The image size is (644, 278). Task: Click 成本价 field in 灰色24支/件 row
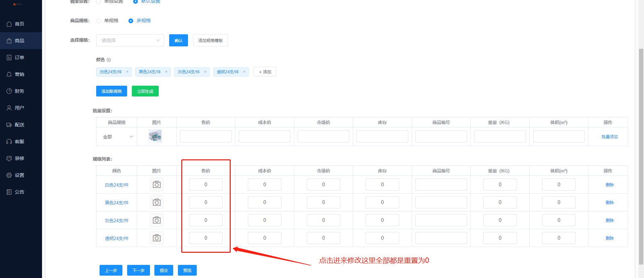(265, 220)
